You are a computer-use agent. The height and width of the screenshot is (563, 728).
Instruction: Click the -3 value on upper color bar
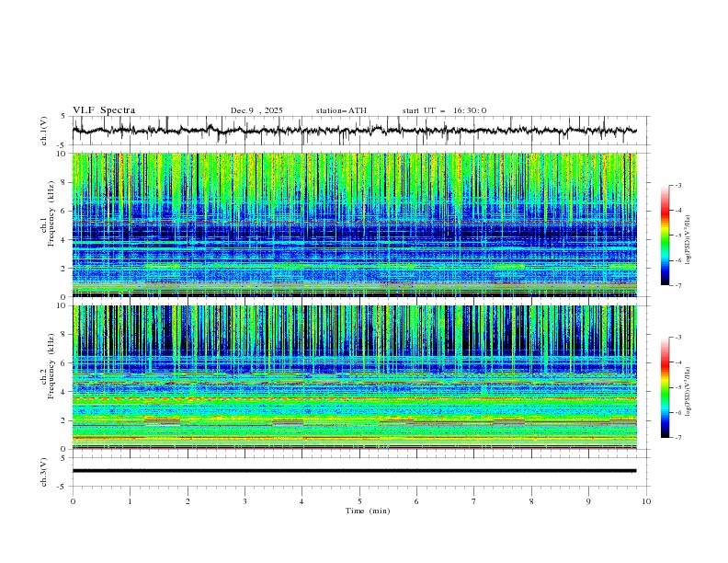(677, 186)
